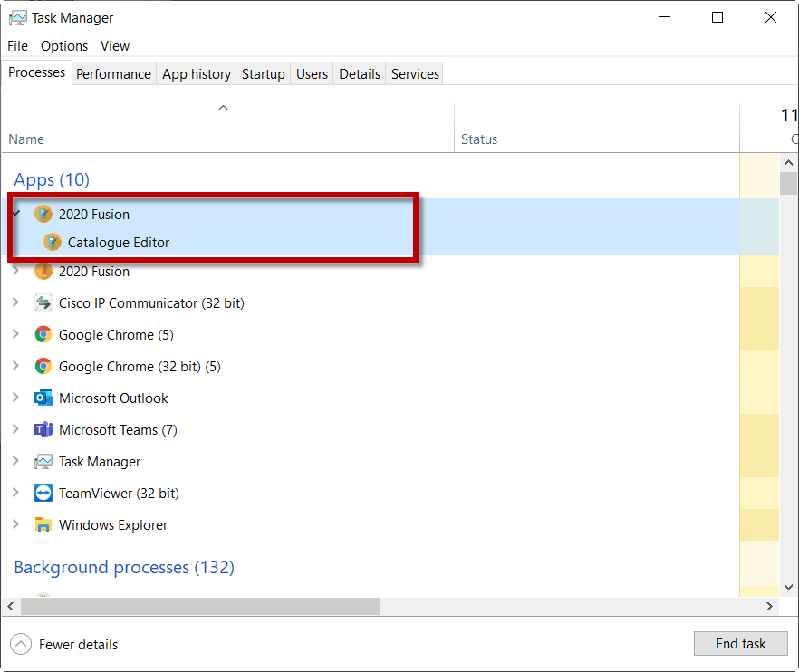799x672 pixels.
Task: Select the Microsoft Outlook process name
Action: 113,398
